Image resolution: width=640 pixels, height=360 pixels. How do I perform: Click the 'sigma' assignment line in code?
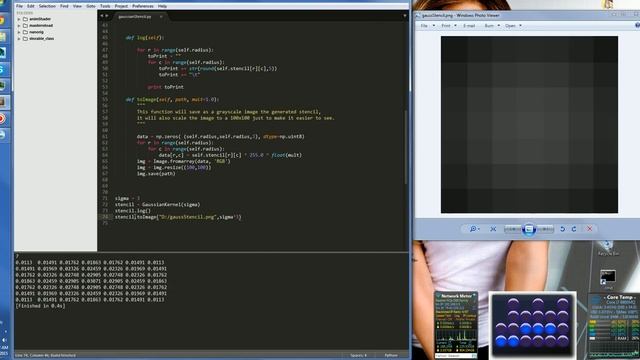click(127, 198)
